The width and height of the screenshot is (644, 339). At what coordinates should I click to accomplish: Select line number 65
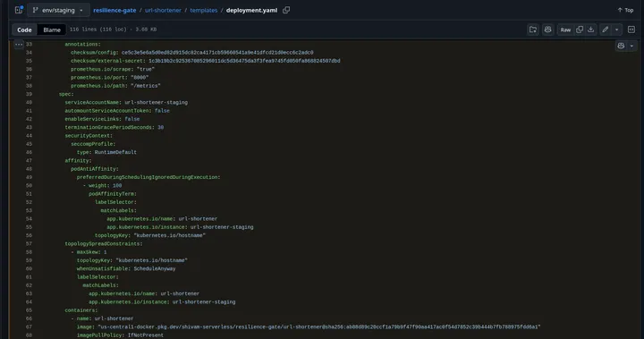pos(29,310)
